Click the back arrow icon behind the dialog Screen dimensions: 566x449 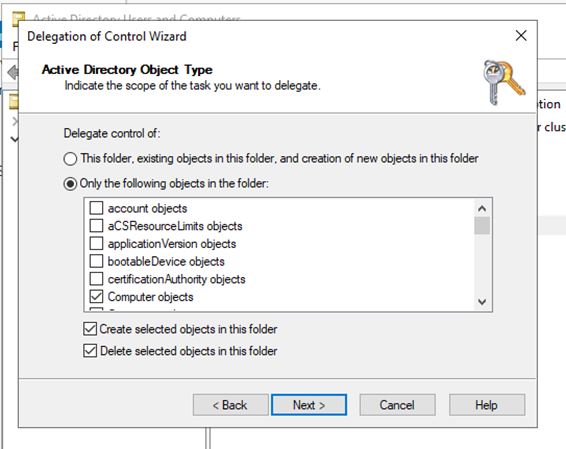(13, 73)
